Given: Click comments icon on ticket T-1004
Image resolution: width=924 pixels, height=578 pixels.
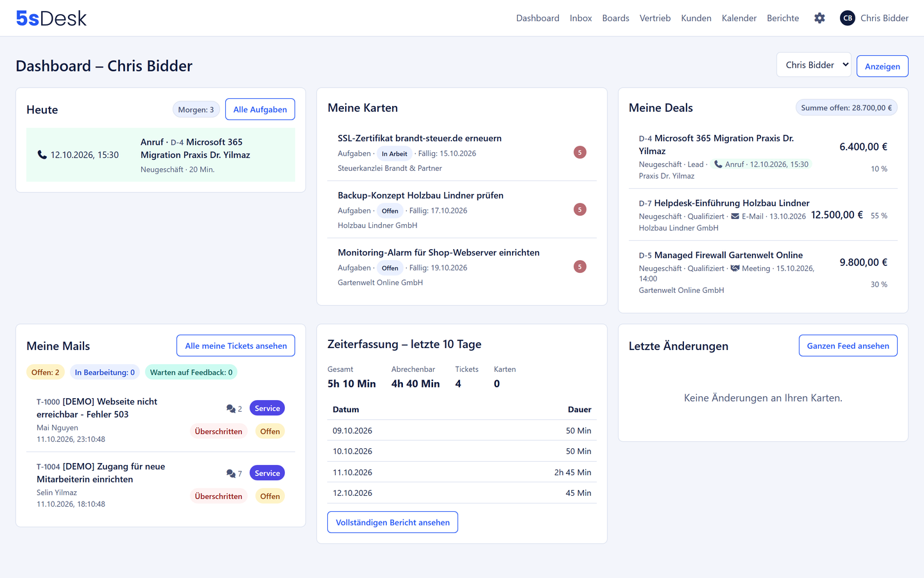Looking at the screenshot, I should [231, 473].
